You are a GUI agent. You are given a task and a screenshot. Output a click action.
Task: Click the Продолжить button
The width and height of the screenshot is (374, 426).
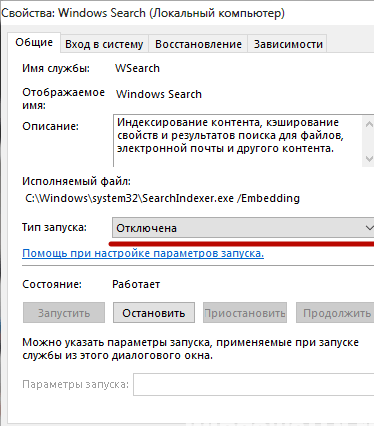click(335, 313)
